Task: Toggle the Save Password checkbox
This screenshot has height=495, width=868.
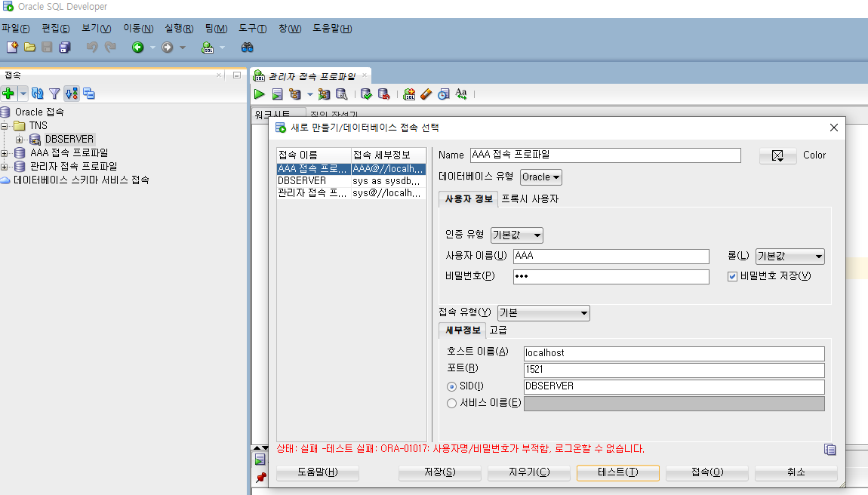Action: [x=732, y=276]
